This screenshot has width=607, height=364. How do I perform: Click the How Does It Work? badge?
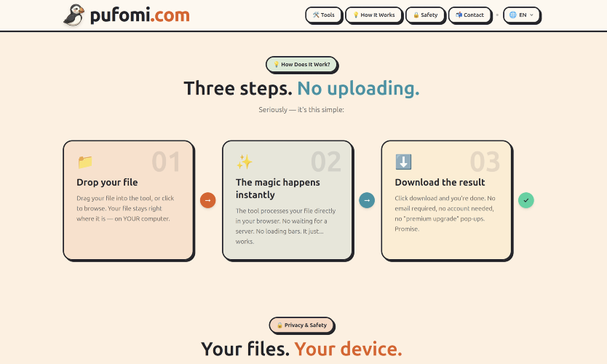(301, 64)
